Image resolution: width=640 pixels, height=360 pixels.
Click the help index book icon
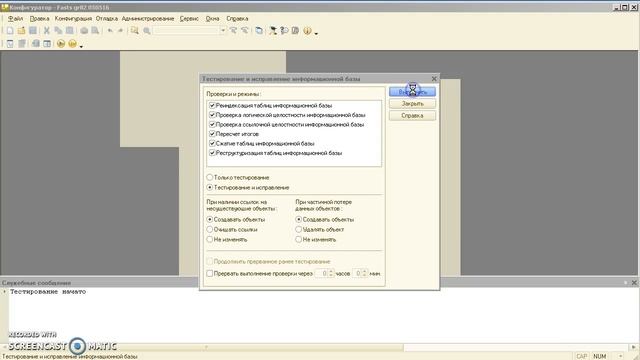coord(296,31)
